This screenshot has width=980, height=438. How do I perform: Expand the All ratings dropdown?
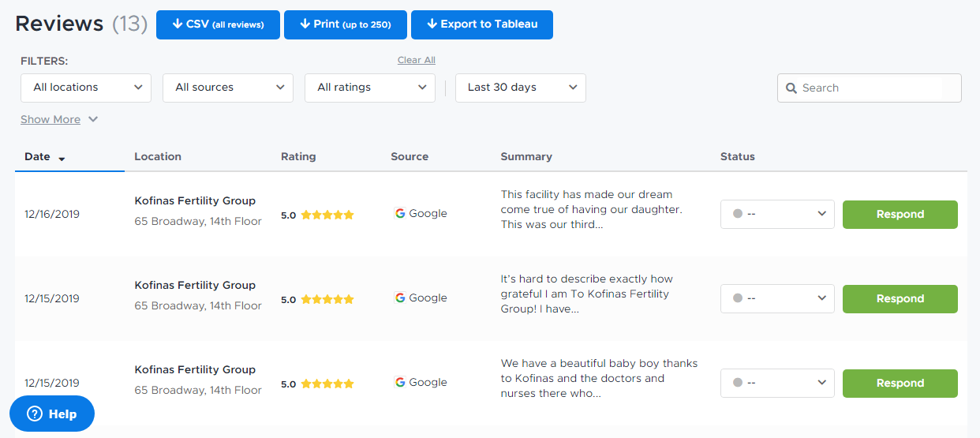coord(370,88)
